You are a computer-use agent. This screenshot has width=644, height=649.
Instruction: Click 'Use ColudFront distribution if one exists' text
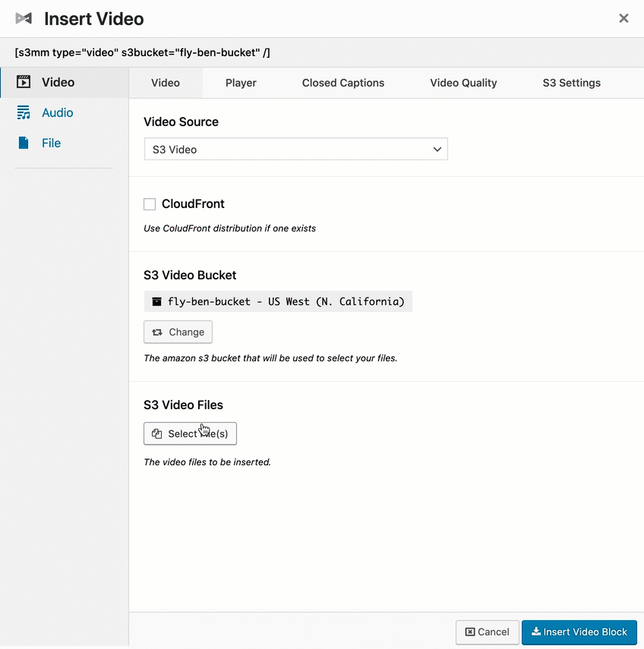pyautogui.click(x=229, y=228)
